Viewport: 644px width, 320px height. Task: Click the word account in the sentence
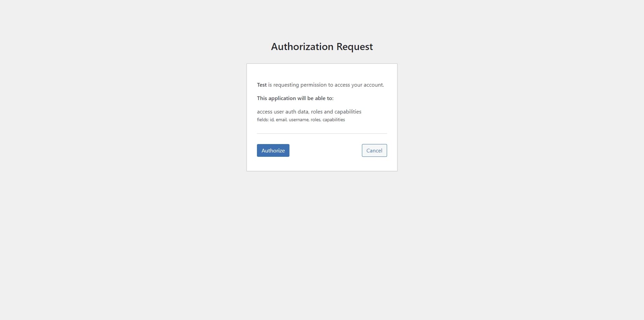pos(373,85)
